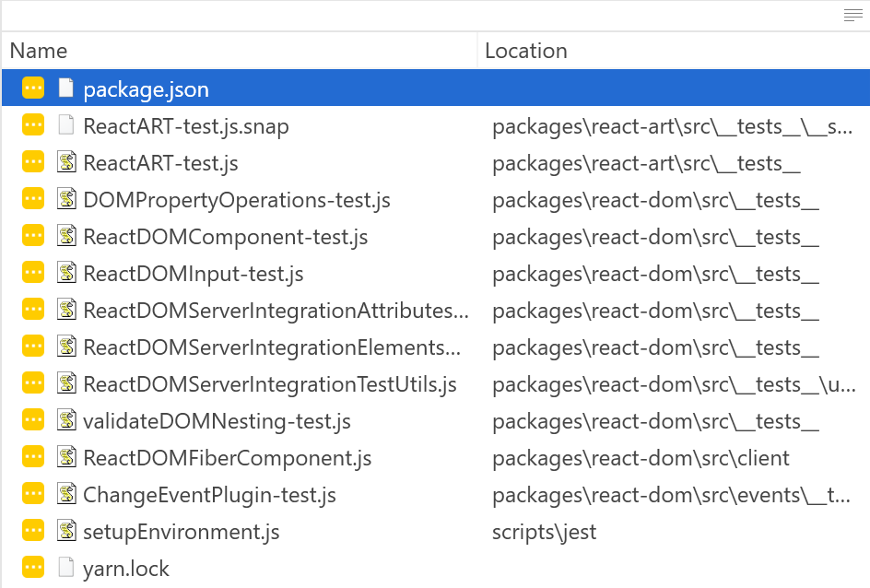The width and height of the screenshot is (870, 588).
Task: Click the blank file icon of yarn.lock
Action: point(66,568)
